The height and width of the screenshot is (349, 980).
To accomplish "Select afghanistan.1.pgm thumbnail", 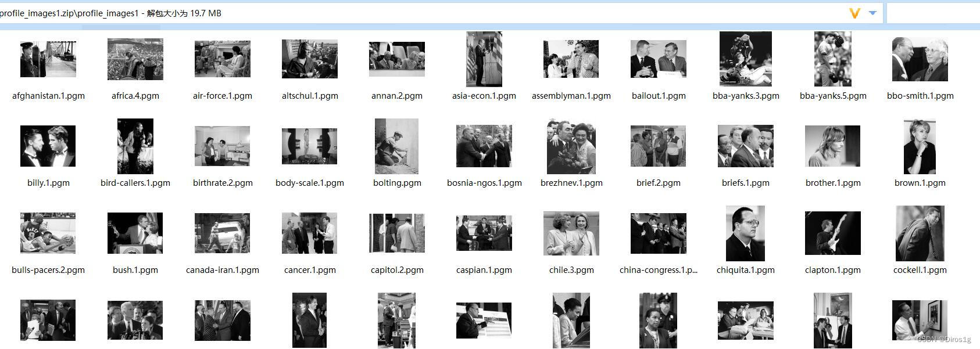I will pyautogui.click(x=48, y=59).
